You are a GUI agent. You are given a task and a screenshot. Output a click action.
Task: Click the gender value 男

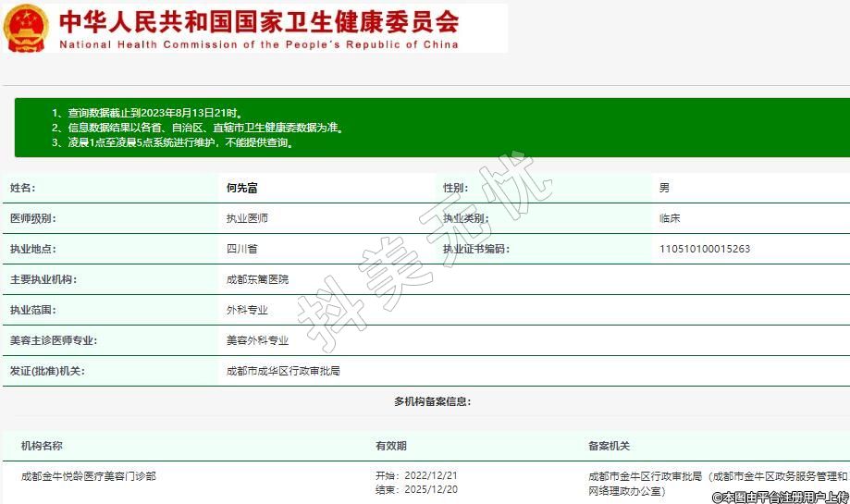[x=664, y=188]
